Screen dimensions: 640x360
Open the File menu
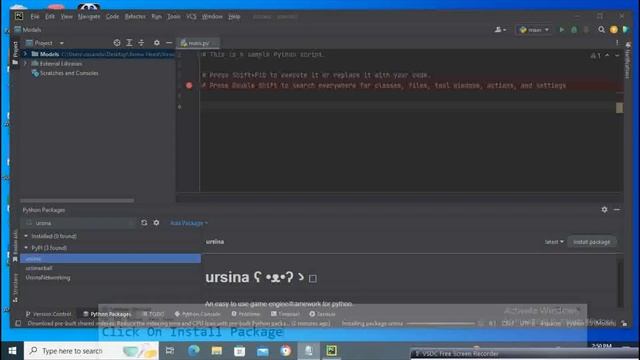(35, 16)
